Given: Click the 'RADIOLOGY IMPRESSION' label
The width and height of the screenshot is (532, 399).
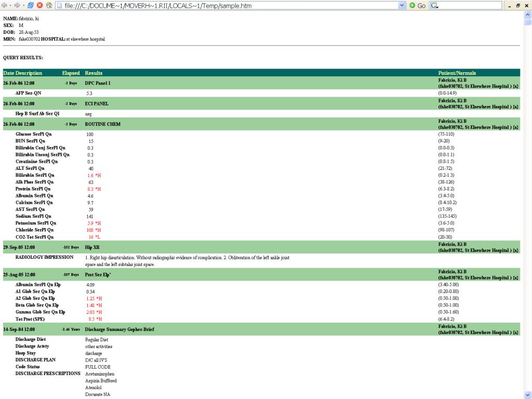Looking at the screenshot, I should [x=45, y=257].
